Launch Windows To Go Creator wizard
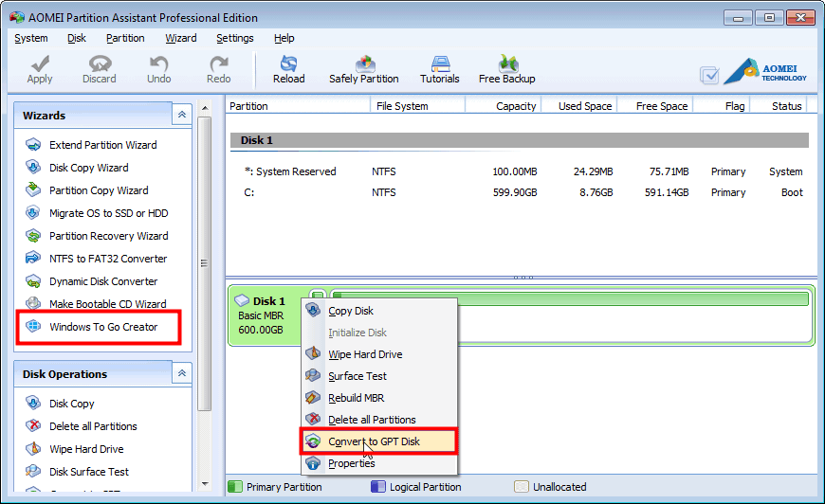Image resolution: width=825 pixels, height=504 pixels. click(x=103, y=327)
